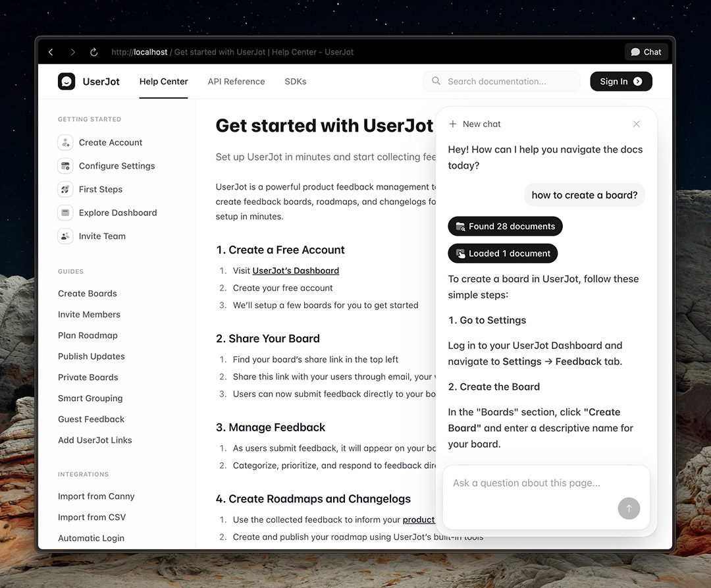Select the Explore Dashboard icon
The width and height of the screenshot is (711, 588).
65,213
